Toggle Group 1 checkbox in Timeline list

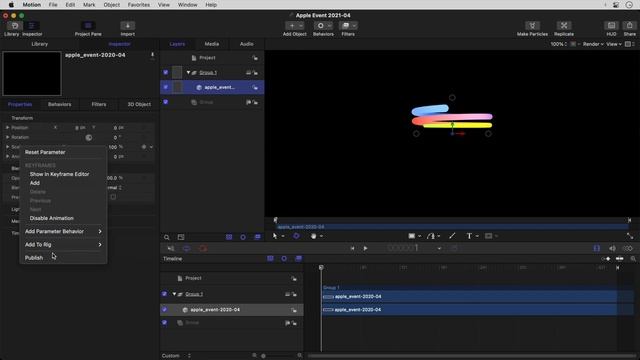click(x=164, y=294)
